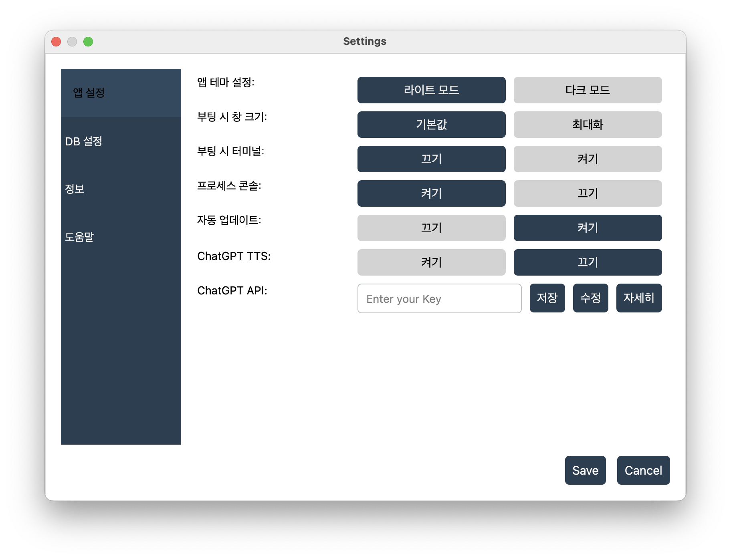731x560 pixels.
Task: Click 저장 to store the API key
Action: (547, 298)
